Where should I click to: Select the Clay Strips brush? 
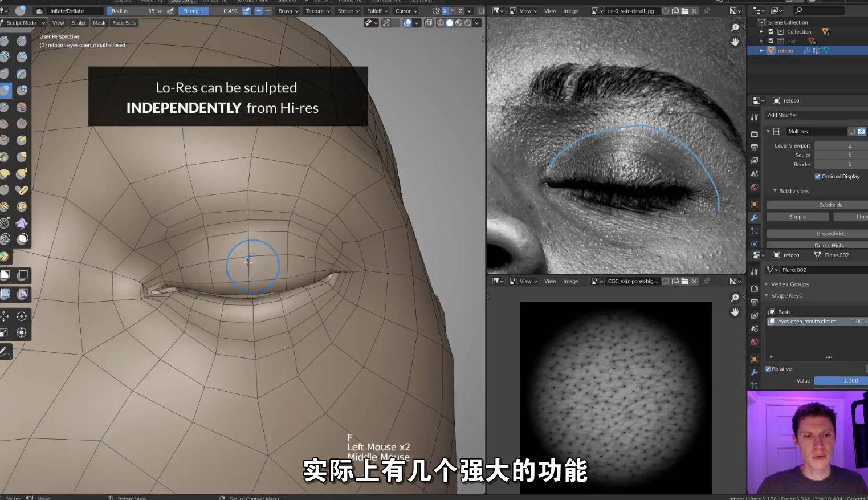point(22,57)
